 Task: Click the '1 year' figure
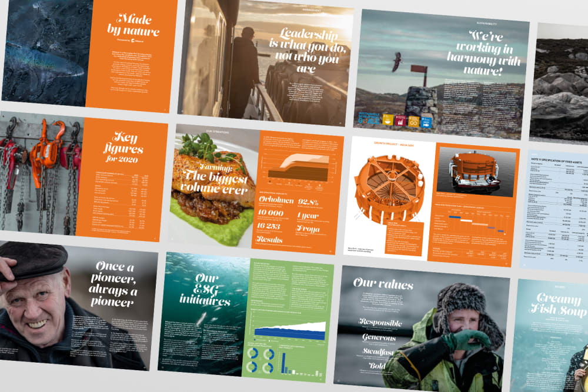[x=308, y=216]
